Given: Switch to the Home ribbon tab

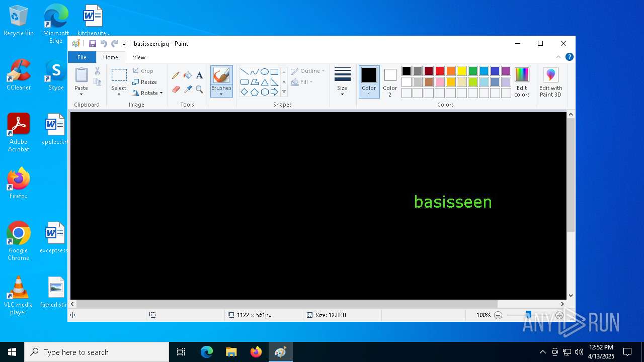Looking at the screenshot, I should click(111, 57).
